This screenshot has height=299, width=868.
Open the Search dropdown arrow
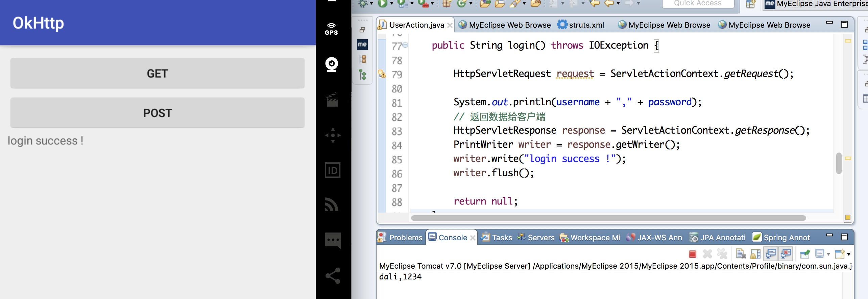point(524,3)
